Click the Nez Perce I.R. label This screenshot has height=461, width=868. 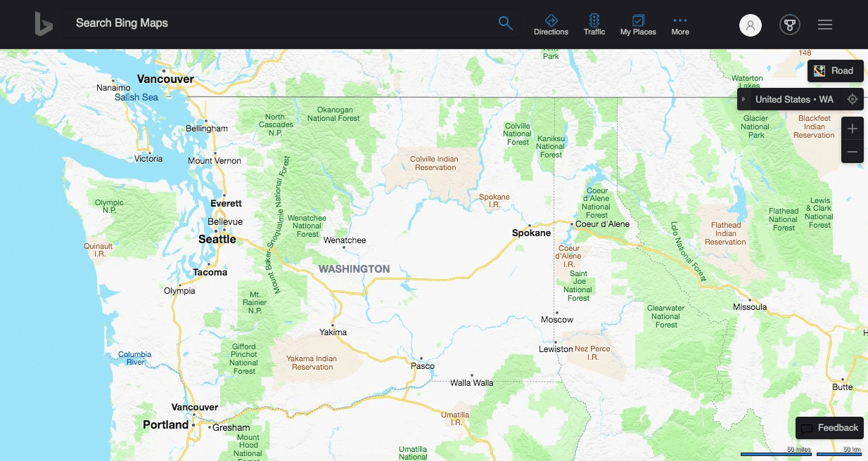click(x=592, y=353)
